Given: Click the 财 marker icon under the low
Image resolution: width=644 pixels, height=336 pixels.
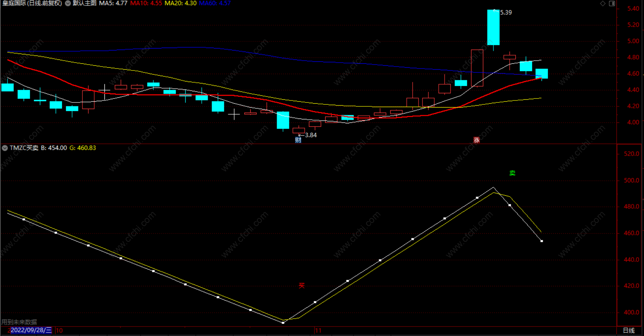Looking at the screenshot, I should point(298,140).
